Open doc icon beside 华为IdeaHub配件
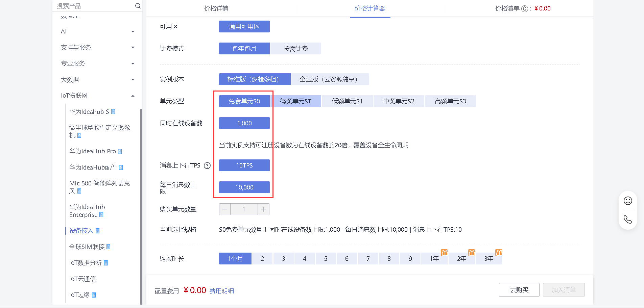 pyautogui.click(x=121, y=168)
